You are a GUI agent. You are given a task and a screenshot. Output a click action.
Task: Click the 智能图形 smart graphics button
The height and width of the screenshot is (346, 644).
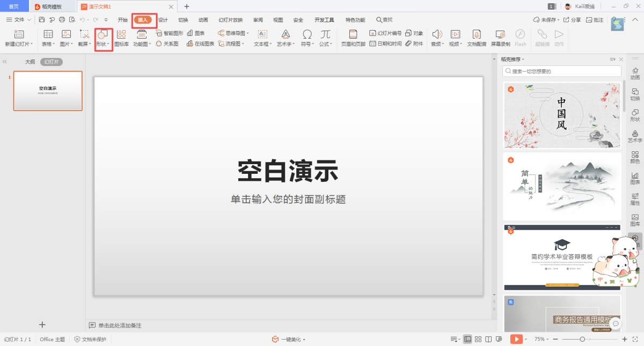170,33
